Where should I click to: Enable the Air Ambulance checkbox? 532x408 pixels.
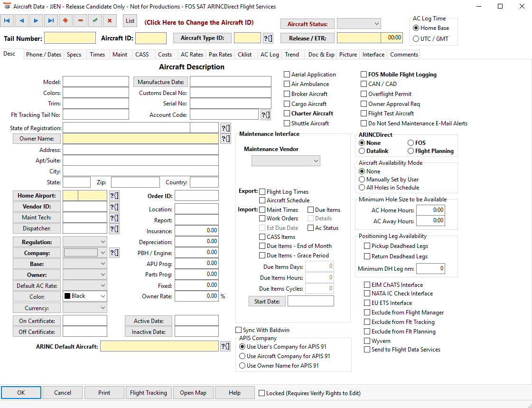tap(287, 84)
